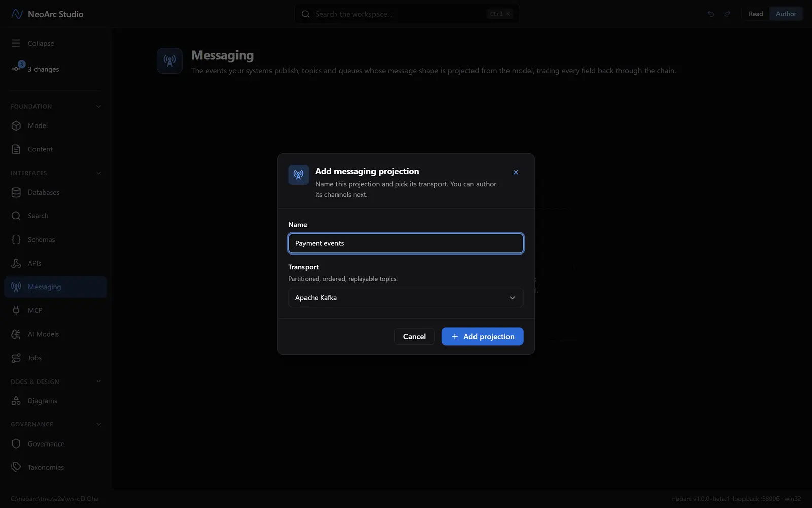Click the Schemas curly braces icon
The height and width of the screenshot is (508, 812).
tap(16, 239)
